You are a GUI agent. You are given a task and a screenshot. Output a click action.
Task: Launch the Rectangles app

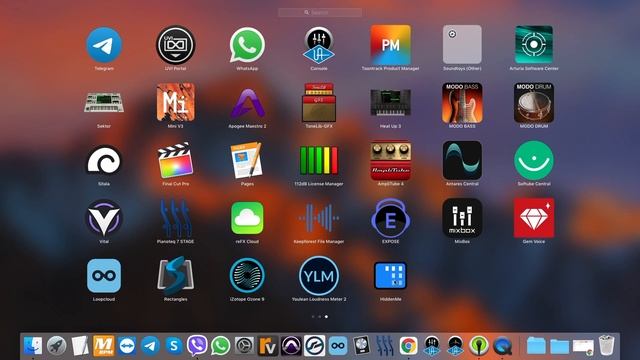click(176, 276)
